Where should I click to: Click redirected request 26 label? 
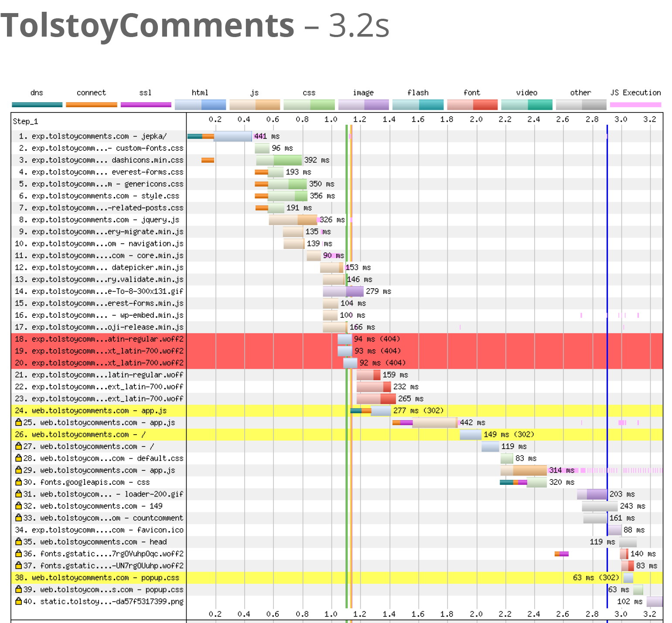tap(80, 434)
